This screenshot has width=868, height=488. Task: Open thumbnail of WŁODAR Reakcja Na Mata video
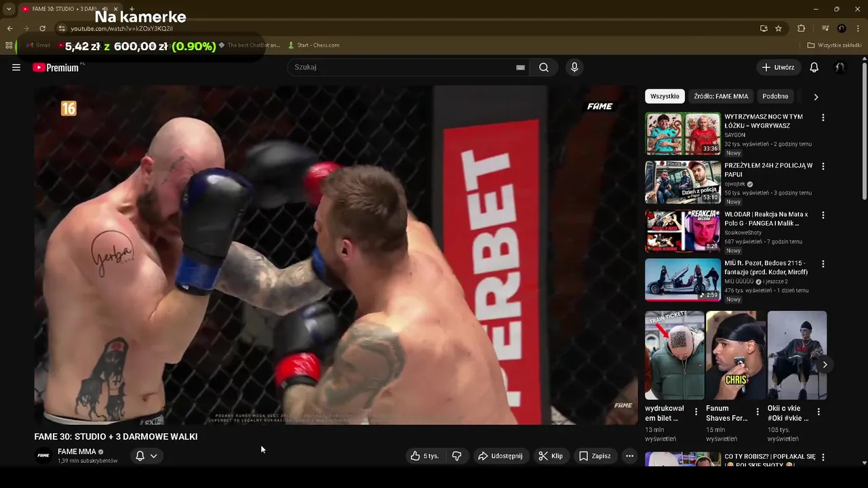(x=683, y=231)
